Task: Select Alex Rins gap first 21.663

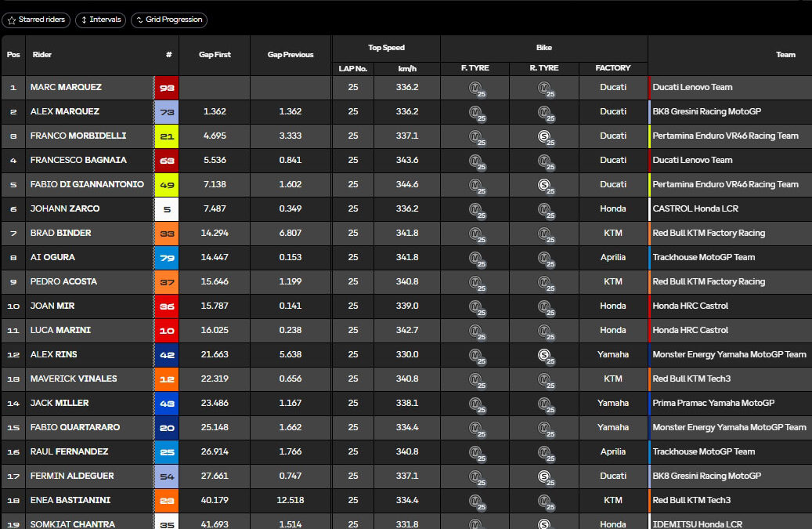Action: [x=215, y=354]
